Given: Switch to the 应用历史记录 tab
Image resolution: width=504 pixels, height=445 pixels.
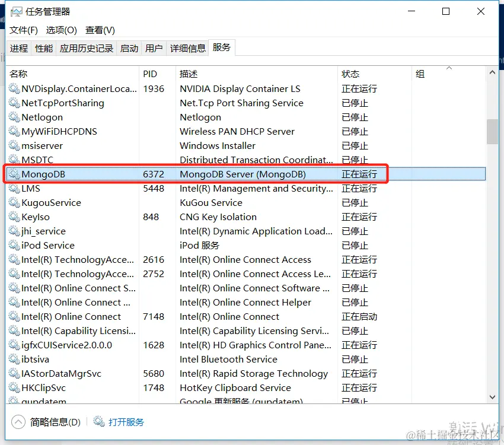Looking at the screenshot, I should coord(87,48).
